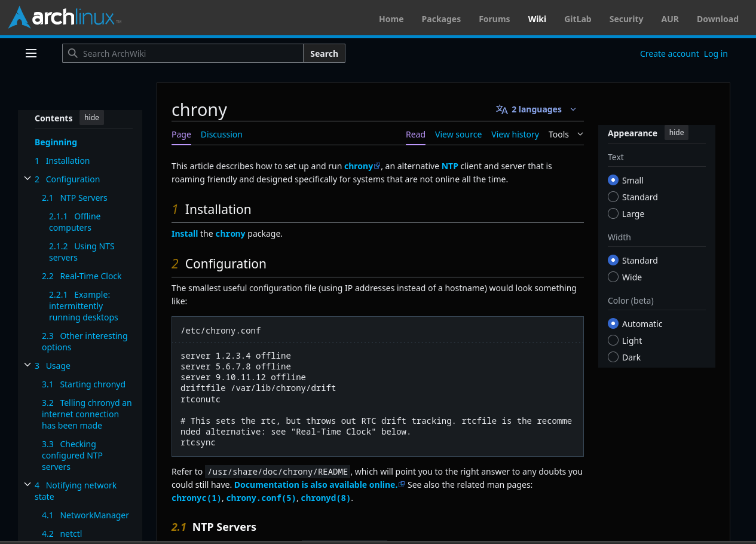Click the language translation icon
The height and width of the screenshot is (544, 756).
coord(501,109)
